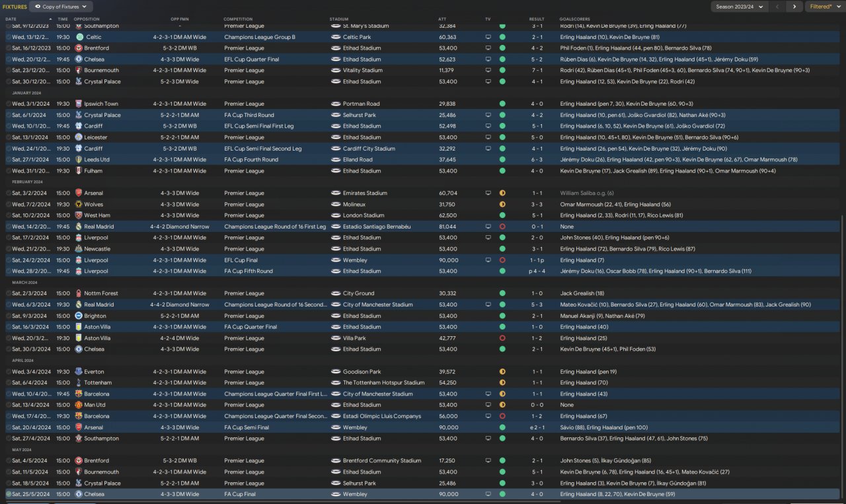Sort by the Stadium column header
Viewport: 846px width, 504px height.
point(339,19)
